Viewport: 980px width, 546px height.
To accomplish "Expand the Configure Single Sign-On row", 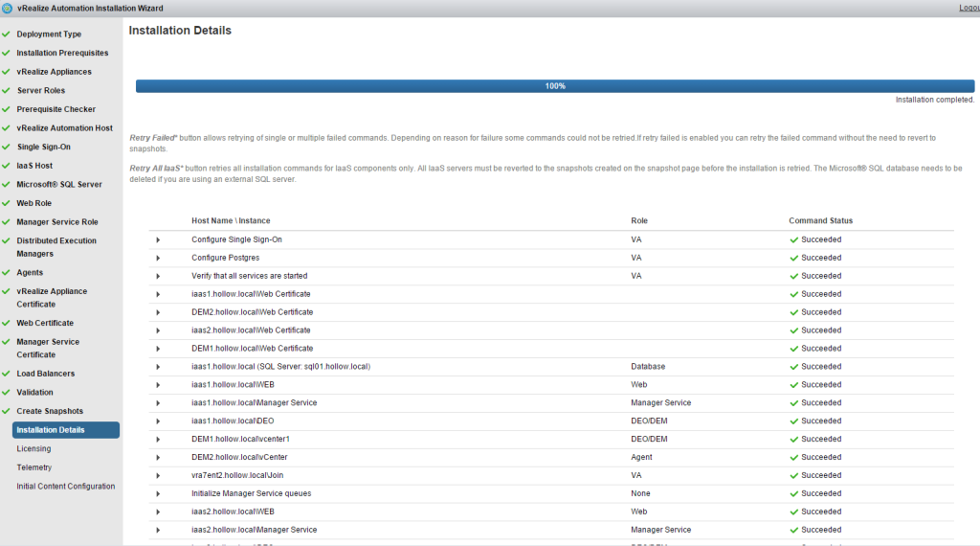I will (x=158, y=239).
